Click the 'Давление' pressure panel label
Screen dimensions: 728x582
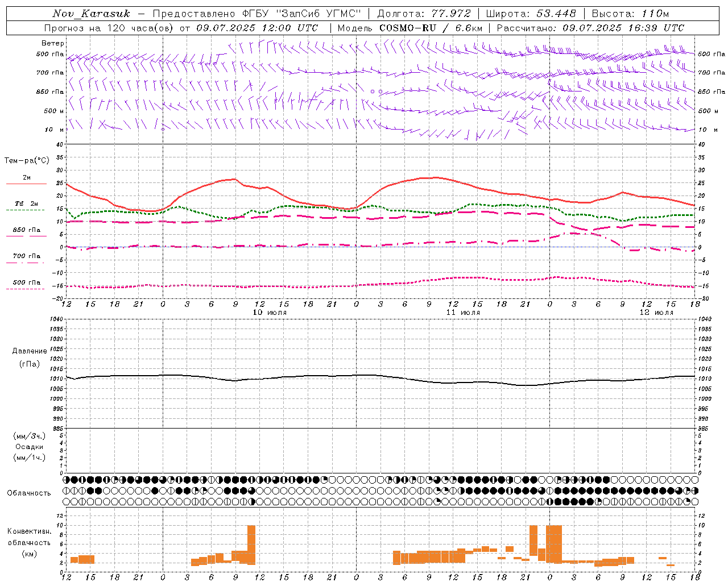(x=30, y=351)
